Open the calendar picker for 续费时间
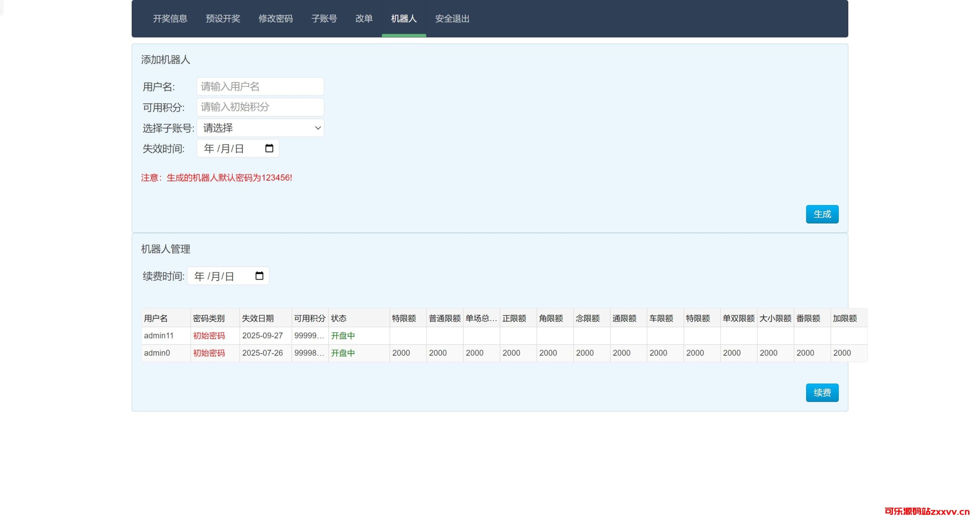Viewport: 980px width, 525px height. [x=259, y=276]
